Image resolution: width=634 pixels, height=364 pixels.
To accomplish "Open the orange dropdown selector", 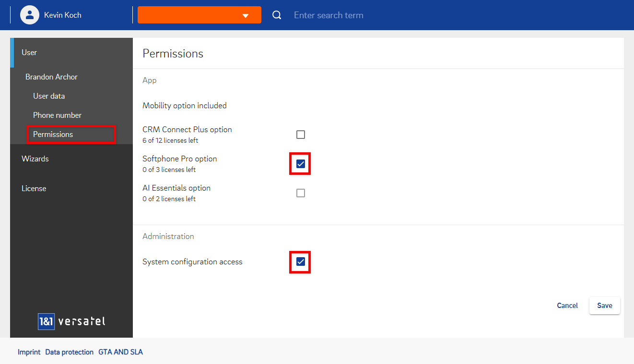I will point(199,15).
